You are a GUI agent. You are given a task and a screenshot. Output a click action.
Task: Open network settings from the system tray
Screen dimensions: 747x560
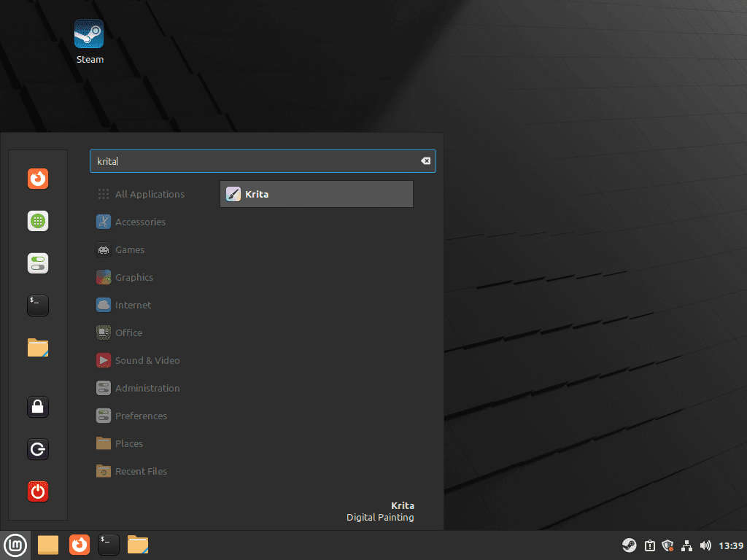pos(686,545)
